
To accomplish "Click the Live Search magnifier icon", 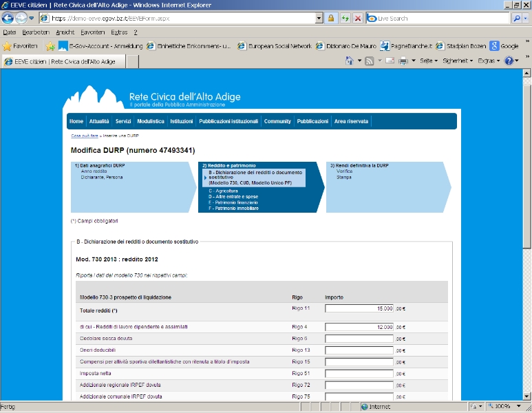I will click(x=517, y=18).
